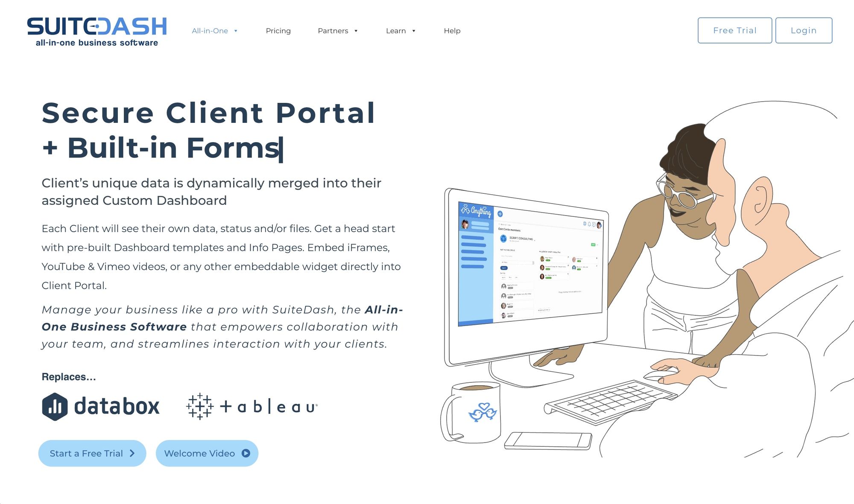Click the Login link in navigation

pyautogui.click(x=803, y=30)
